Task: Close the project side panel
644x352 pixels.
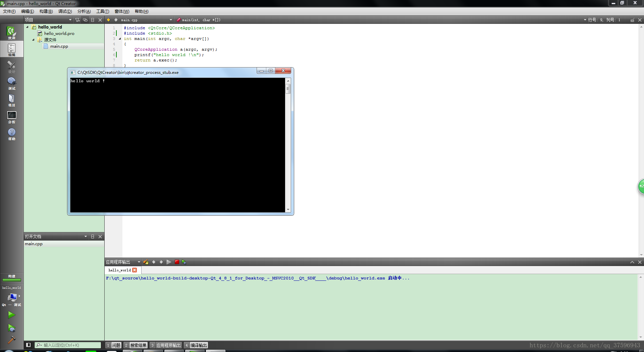Action: pos(100,20)
